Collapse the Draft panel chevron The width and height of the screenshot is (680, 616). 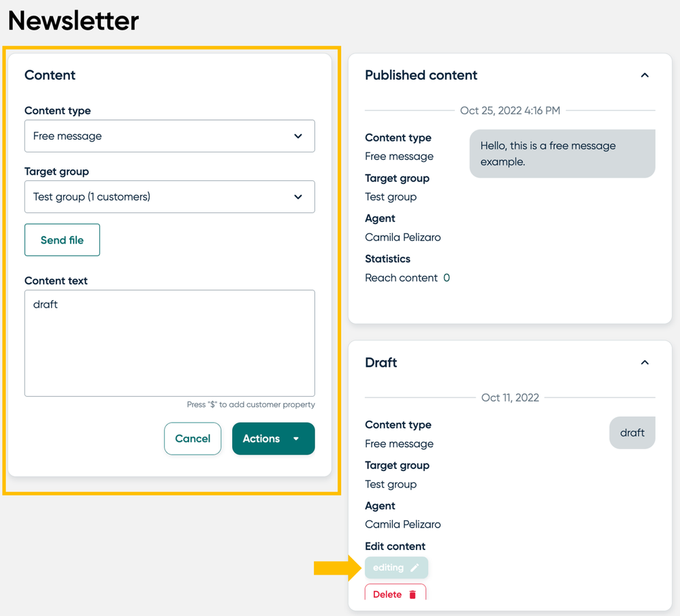tap(645, 362)
